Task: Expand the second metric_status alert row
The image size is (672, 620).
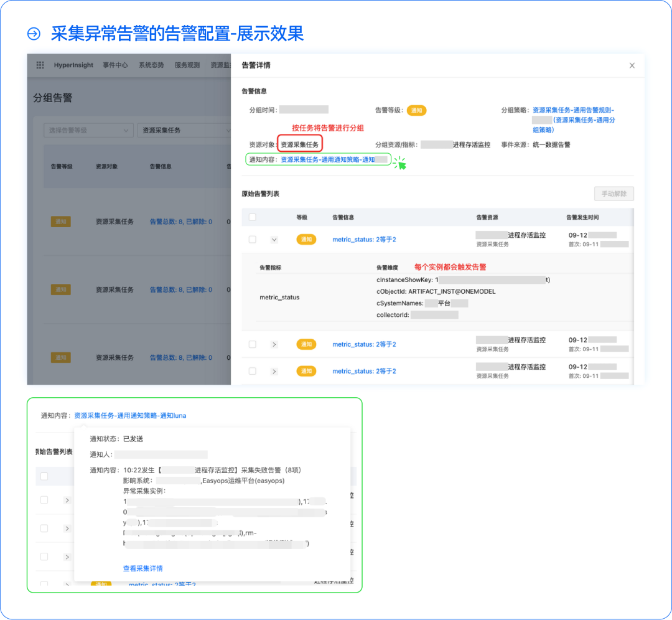Action: pyautogui.click(x=274, y=344)
